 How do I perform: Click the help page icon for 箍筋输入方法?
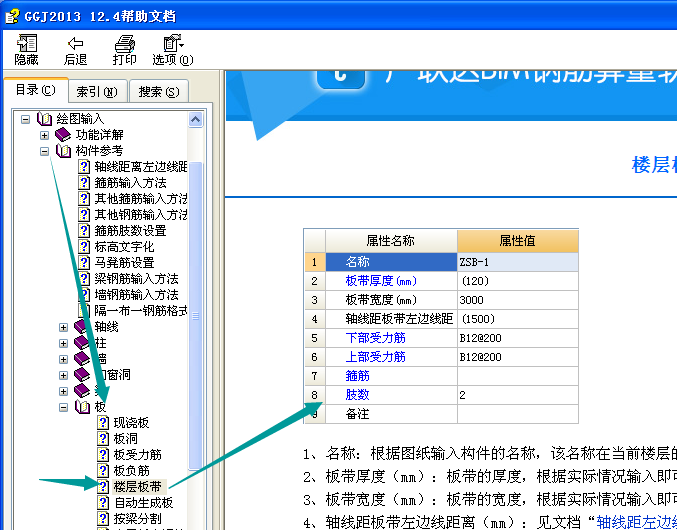(x=84, y=183)
